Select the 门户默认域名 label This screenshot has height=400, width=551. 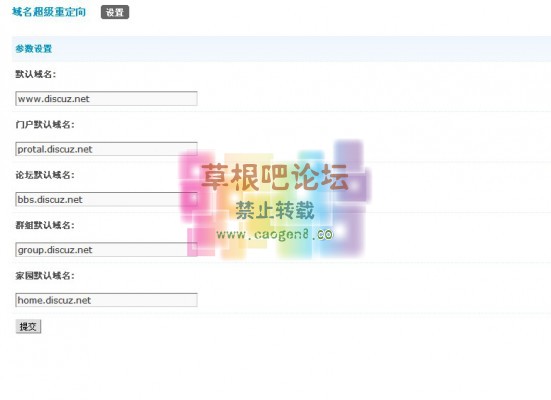[45, 124]
